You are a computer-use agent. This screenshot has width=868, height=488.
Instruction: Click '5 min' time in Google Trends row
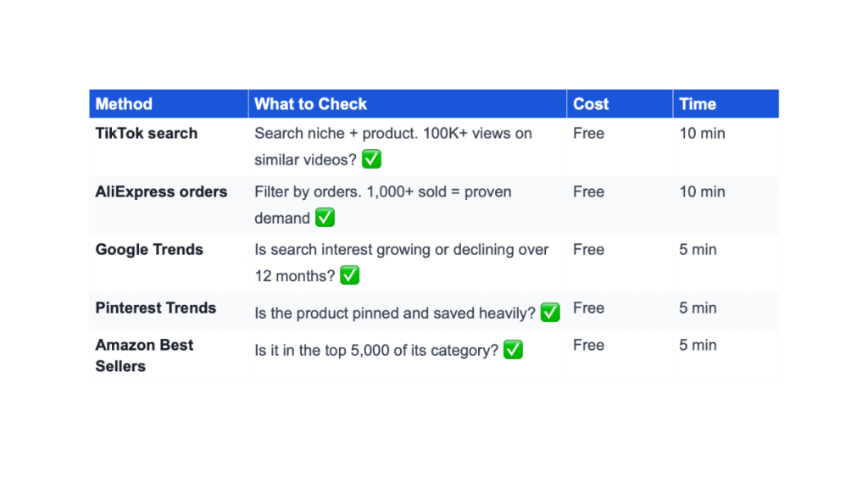pos(698,250)
